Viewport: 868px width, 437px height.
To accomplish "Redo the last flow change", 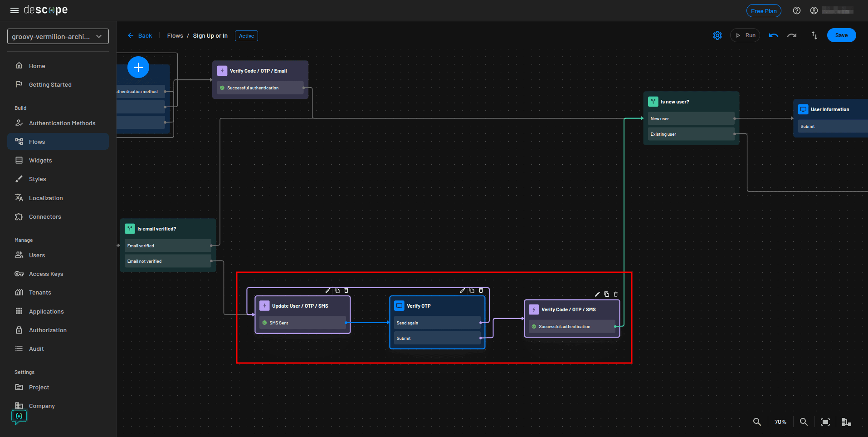I will coord(792,35).
